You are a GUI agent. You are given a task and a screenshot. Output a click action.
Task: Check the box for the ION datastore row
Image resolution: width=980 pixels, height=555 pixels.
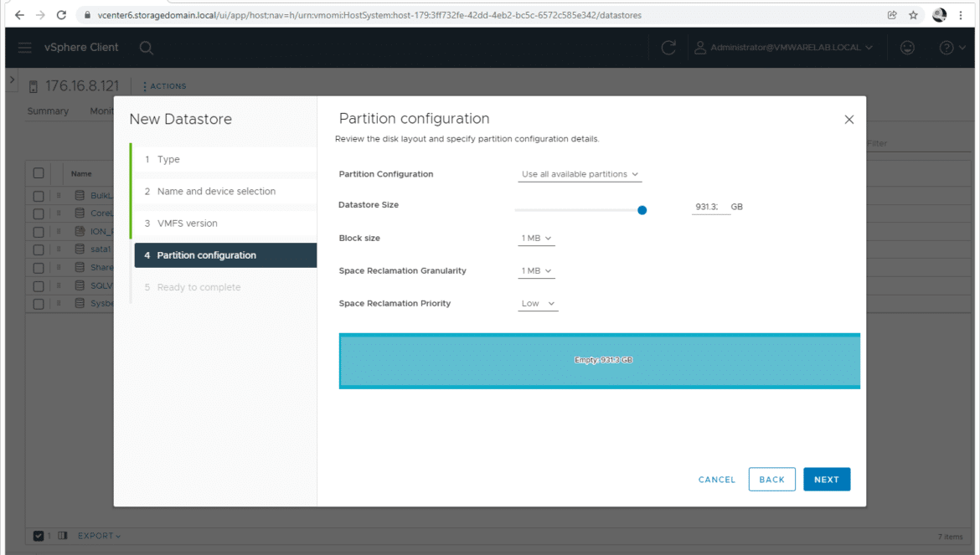[x=39, y=232]
